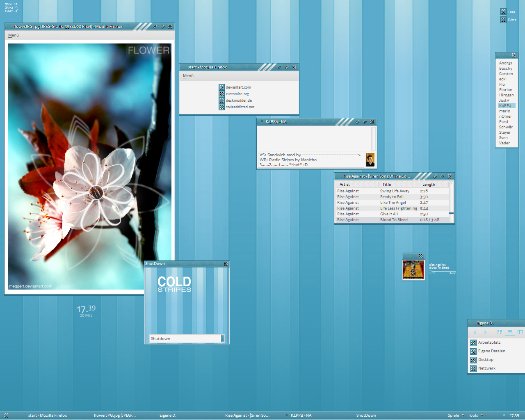The image size is (525, 420).
Task: Sort playlist by the Length column
Action: pos(434,185)
